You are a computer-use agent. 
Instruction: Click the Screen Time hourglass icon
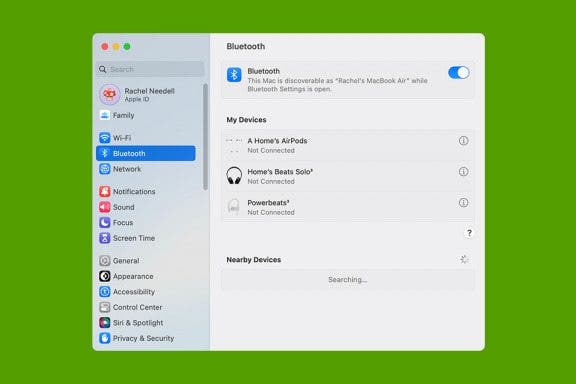point(105,238)
